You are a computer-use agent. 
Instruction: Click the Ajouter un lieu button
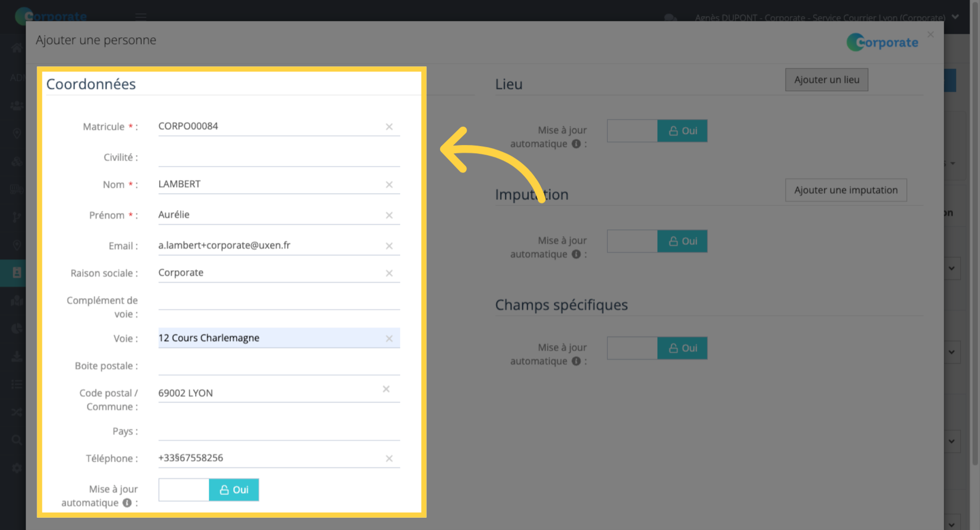(x=827, y=80)
